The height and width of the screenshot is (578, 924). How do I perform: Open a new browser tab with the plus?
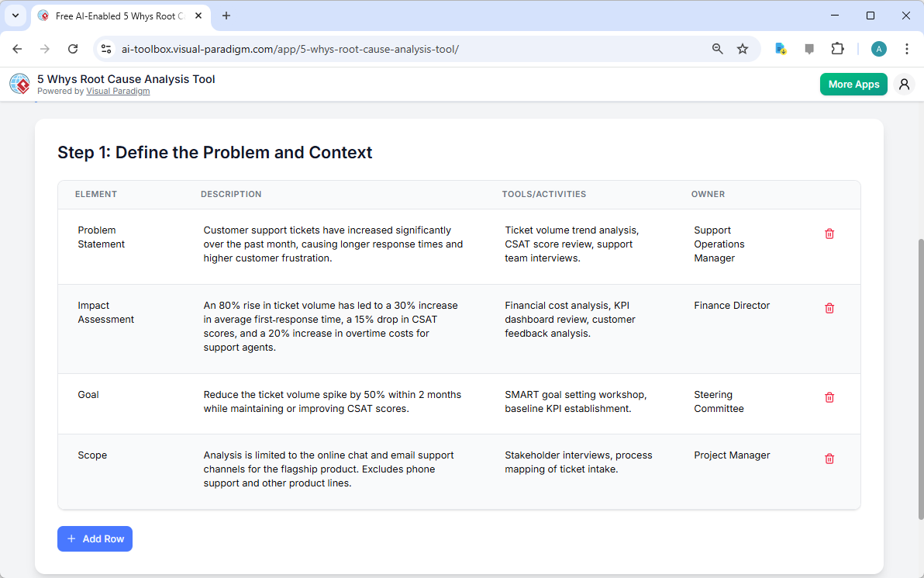(226, 16)
